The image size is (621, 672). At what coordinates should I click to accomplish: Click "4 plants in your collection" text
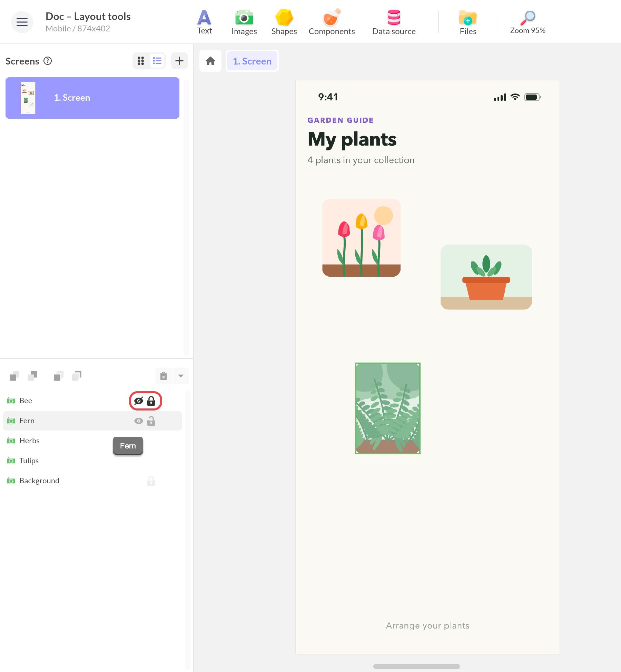tap(361, 160)
